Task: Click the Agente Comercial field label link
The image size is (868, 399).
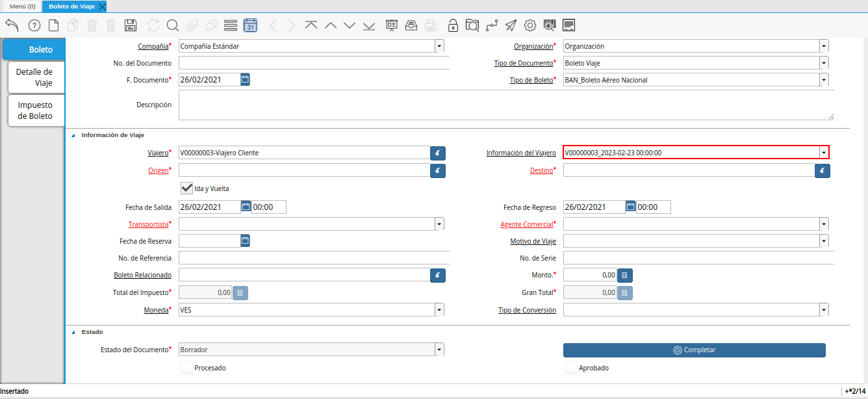Action: coord(526,224)
